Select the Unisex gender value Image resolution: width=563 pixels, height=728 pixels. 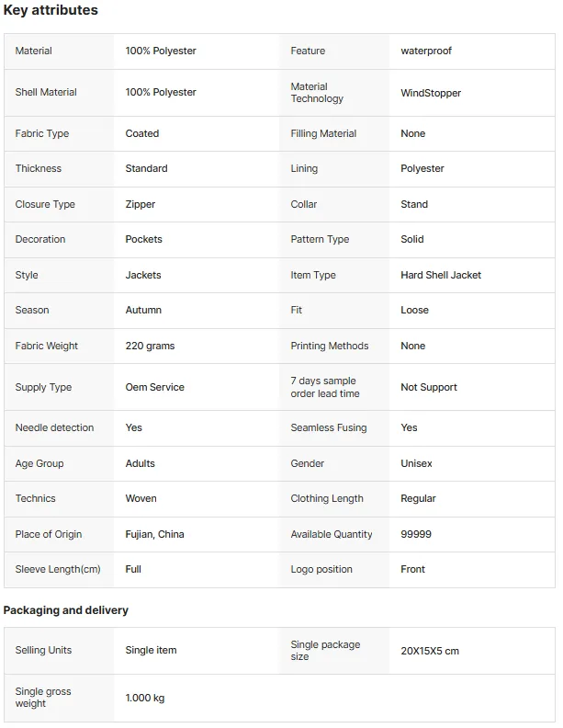416,463
